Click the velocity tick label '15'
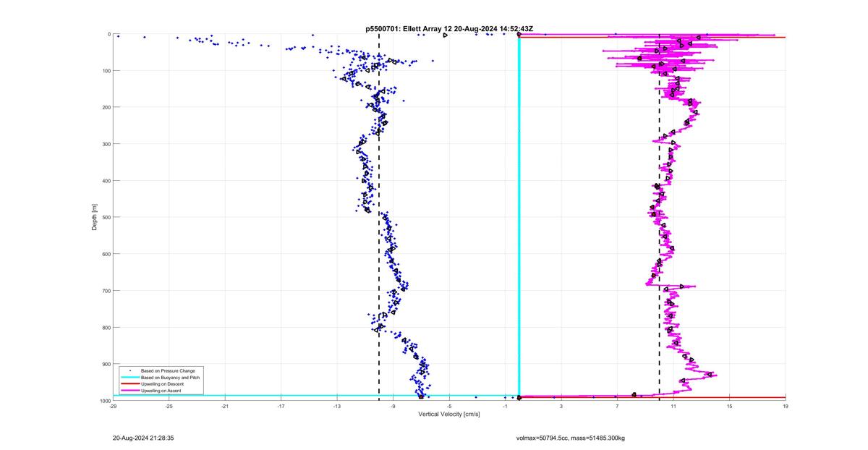This screenshot has width=868, height=450. pyautogui.click(x=729, y=407)
